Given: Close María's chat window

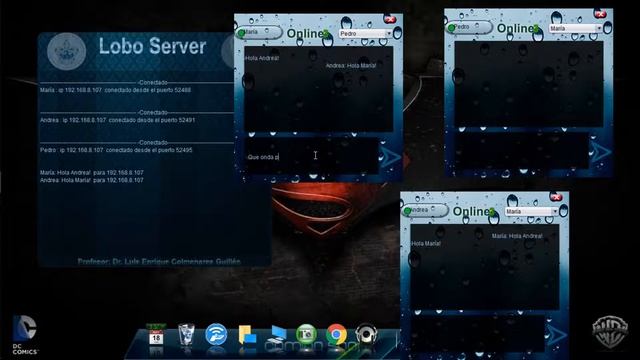Looking at the screenshot, I should [x=390, y=19].
